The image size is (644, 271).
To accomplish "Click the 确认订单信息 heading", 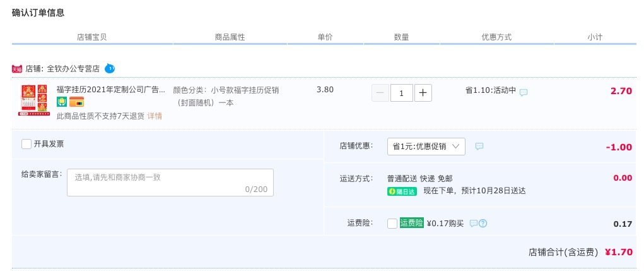I will (38, 13).
